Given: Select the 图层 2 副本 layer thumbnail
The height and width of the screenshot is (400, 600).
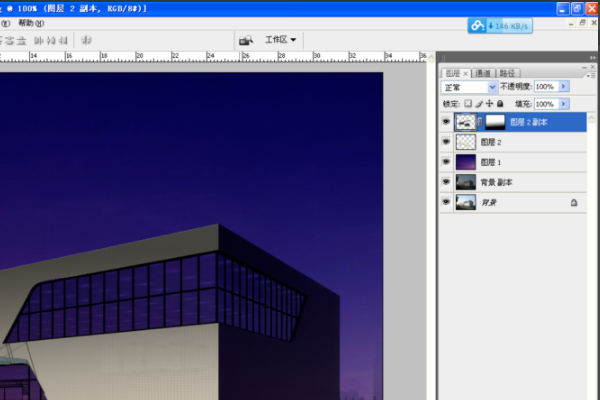Looking at the screenshot, I should point(466,122).
